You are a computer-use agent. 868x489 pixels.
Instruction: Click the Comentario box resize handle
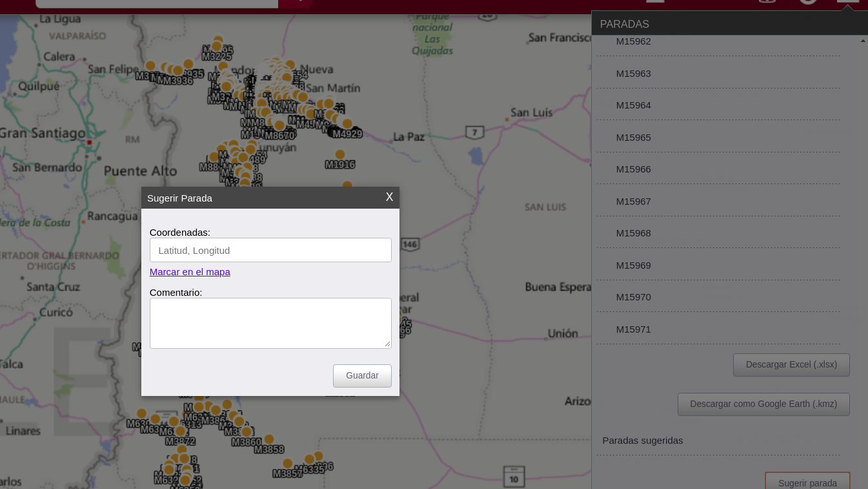point(388,345)
